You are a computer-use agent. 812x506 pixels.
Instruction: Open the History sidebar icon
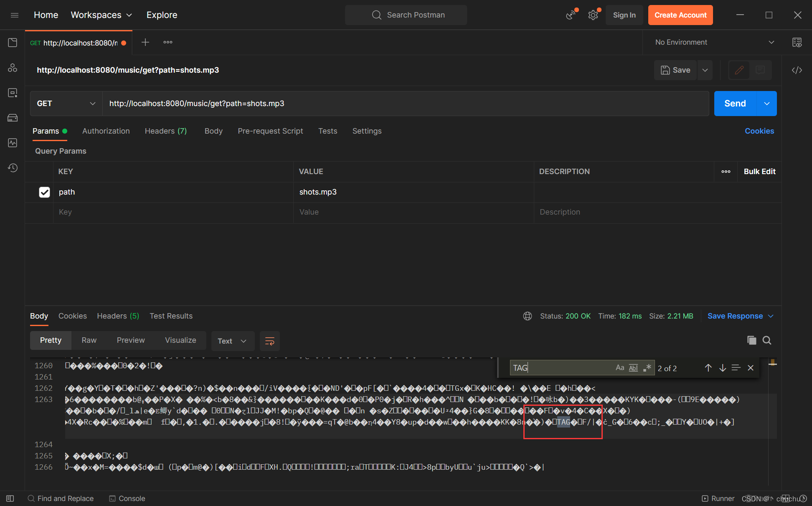(x=13, y=168)
